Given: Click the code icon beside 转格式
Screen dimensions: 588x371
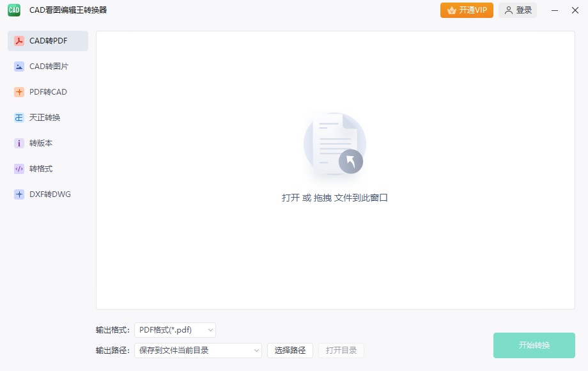Looking at the screenshot, I should click(19, 169).
